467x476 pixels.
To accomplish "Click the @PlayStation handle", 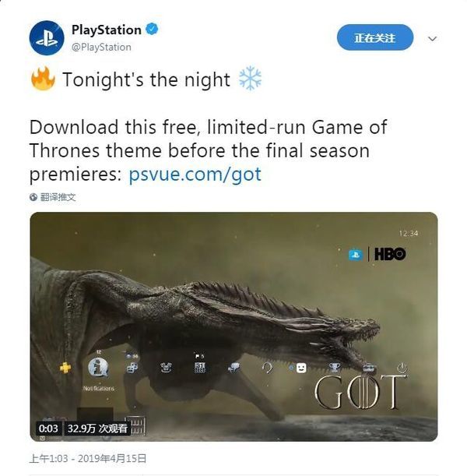I will coord(101,47).
